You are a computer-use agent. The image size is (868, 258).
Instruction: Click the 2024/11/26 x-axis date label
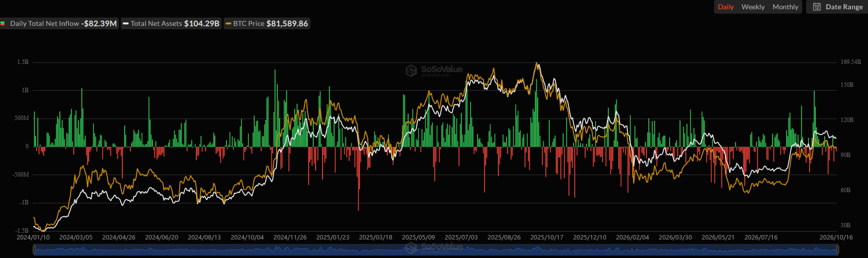point(290,238)
